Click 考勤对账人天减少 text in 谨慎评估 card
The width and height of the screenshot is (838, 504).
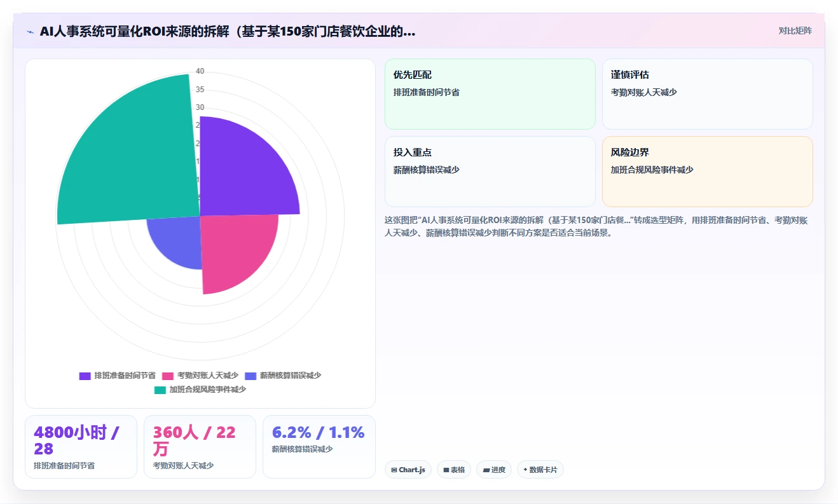click(x=644, y=92)
